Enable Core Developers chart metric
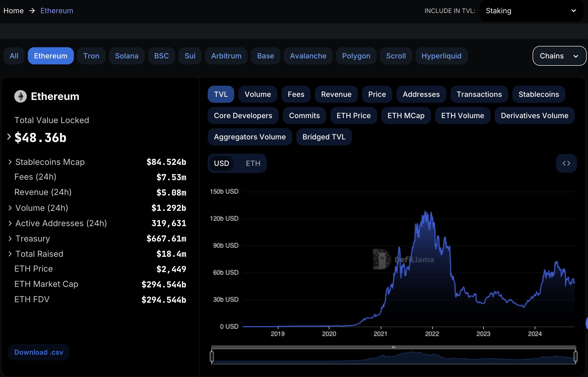Image resolution: width=588 pixels, height=377 pixels. point(243,116)
